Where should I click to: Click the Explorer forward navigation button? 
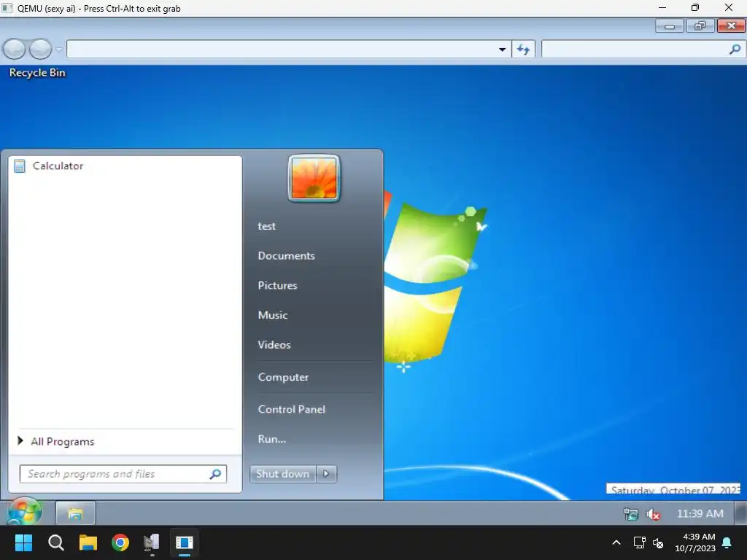tap(41, 49)
